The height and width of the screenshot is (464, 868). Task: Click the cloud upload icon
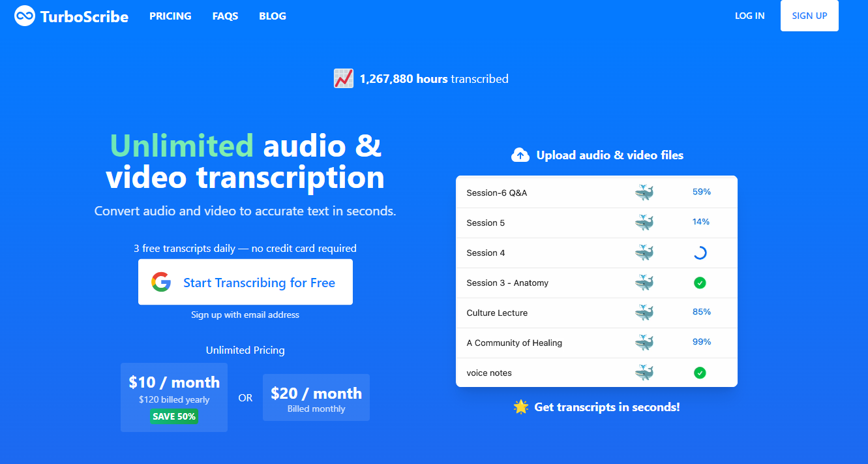point(520,155)
